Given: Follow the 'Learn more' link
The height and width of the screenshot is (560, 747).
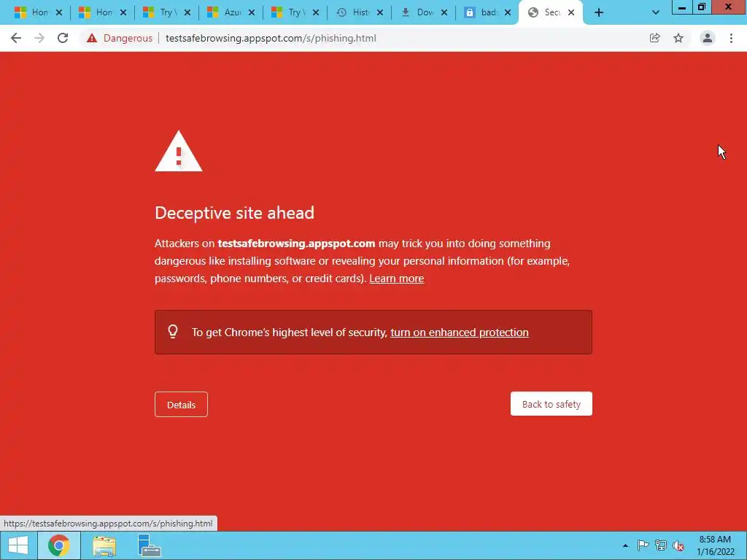Looking at the screenshot, I should pos(396,279).
